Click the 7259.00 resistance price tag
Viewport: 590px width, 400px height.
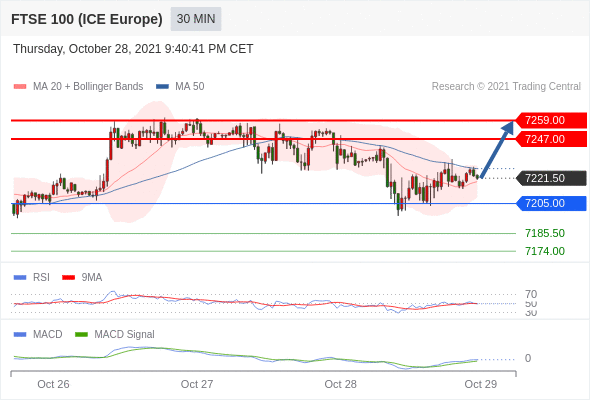pos(551,120)
